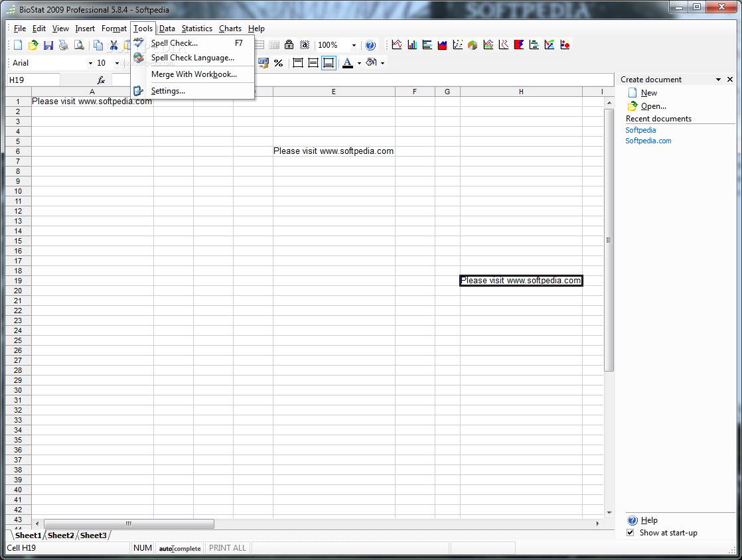Open recent document Softpedia.com
This screenshot has width=742, height=560.
click(648, 141)
